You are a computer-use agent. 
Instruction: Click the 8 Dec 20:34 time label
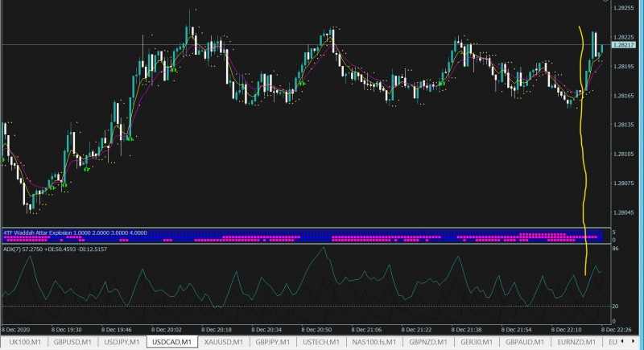click(266, 330)
